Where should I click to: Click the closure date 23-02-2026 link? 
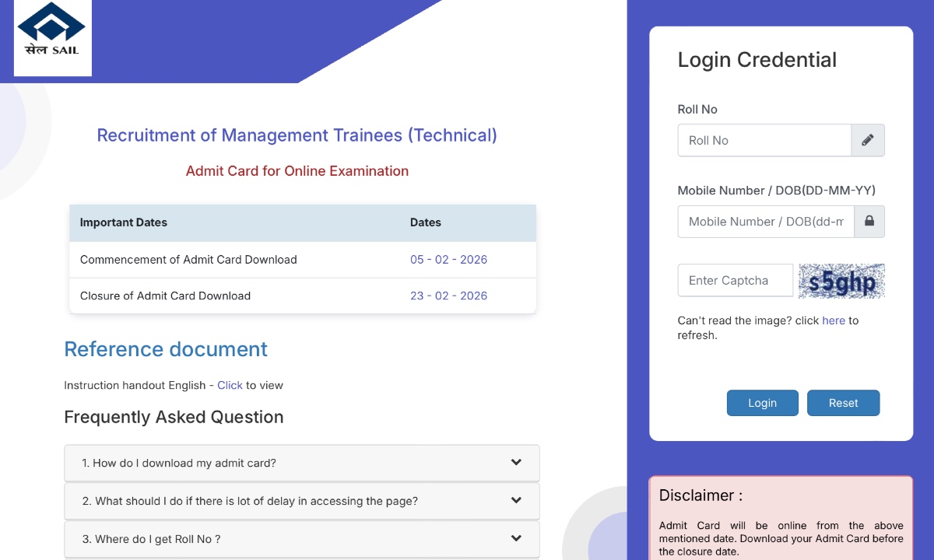point(448,296)
